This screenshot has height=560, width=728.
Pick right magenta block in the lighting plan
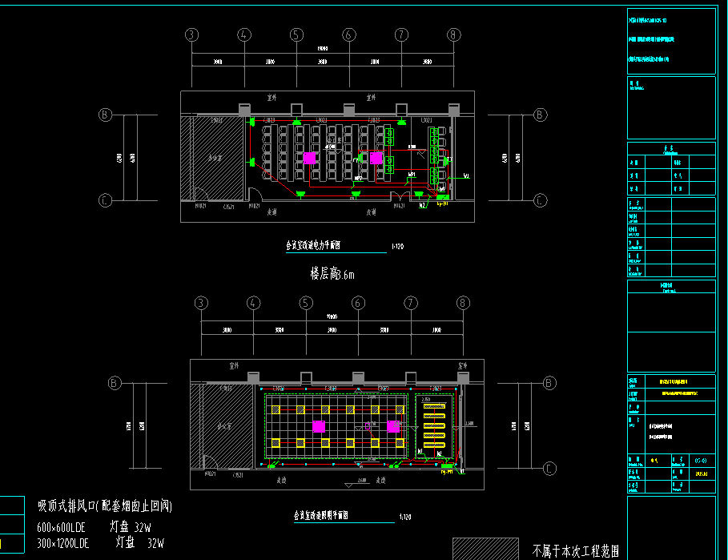coord(393,426)
